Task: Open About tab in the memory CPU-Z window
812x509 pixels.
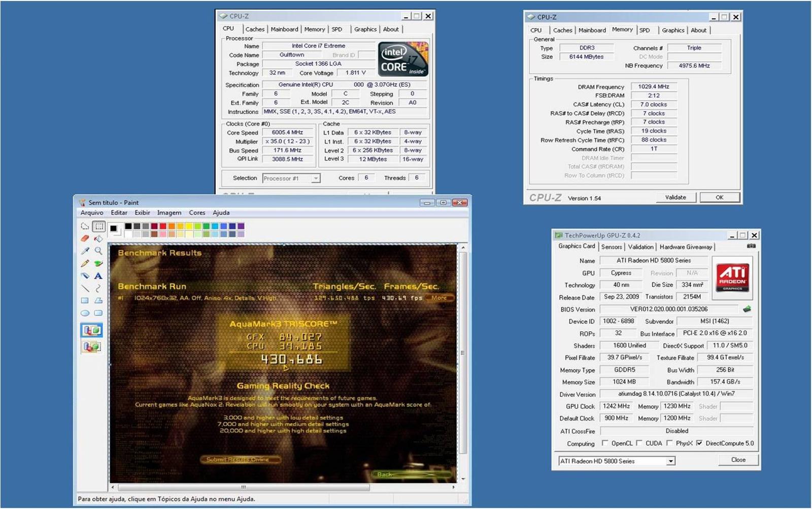Action: (x=698, y=30)
